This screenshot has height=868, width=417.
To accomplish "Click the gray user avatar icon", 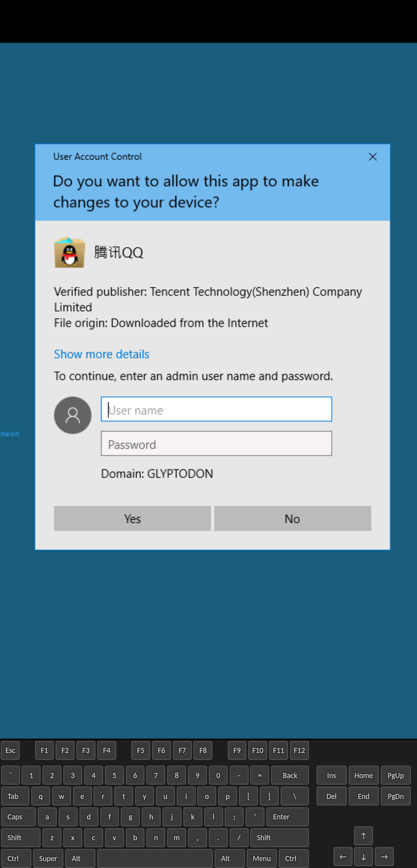I will coord(73,415).
